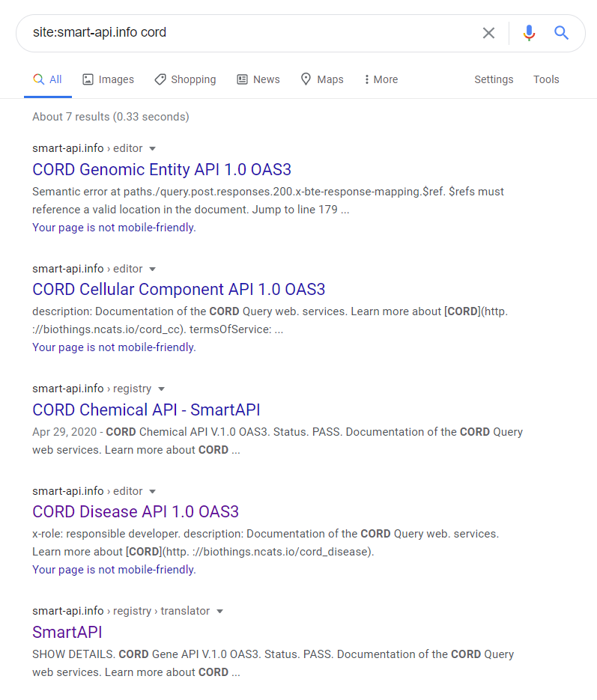Clear the search box with X icon
The height and width of the screenshot is (700, 597).
click(488, 33)
